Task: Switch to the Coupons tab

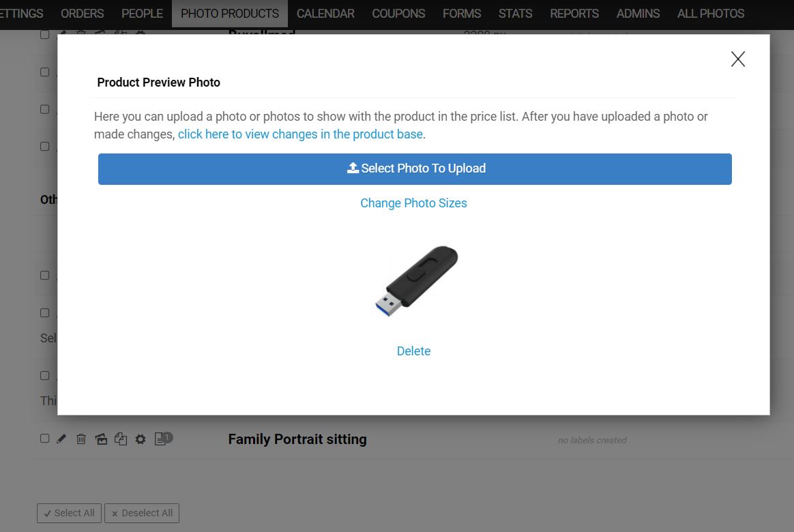Action: (398, 14)
